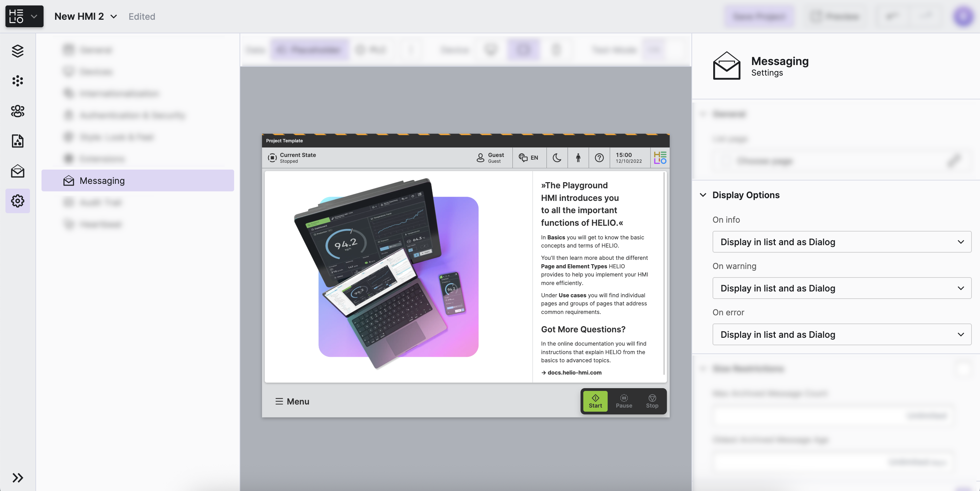This screenshot has height=491, width=980.
Task: Open the HMI Menu button
Action: click(x=292, y=401)
